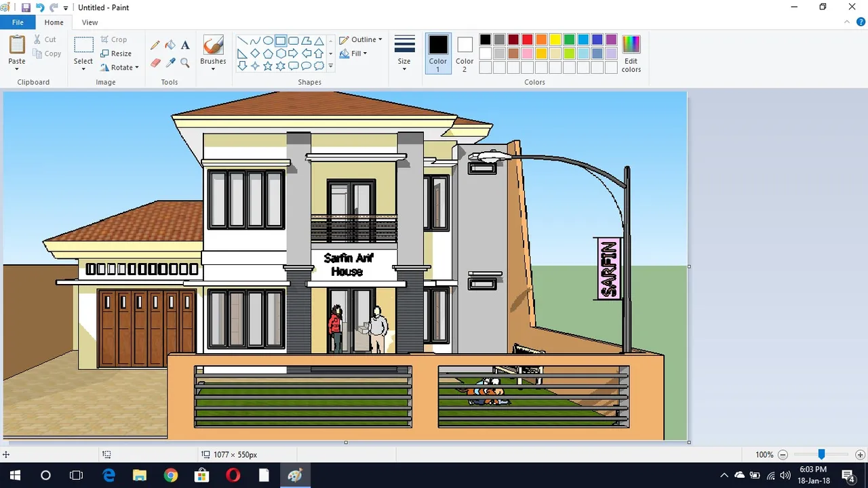The width and height of the screenshot is (868, 488).
Task: Open Opera browser from taskbar
Action: 233,475
